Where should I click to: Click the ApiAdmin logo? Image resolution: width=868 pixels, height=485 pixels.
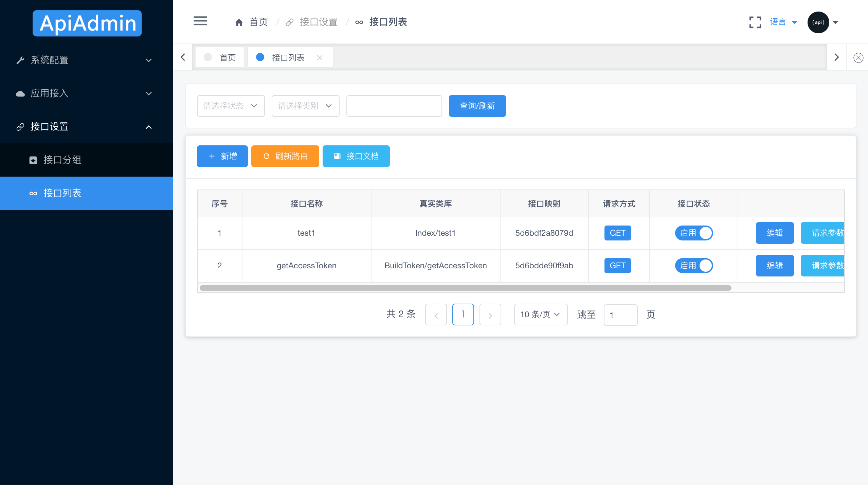(87, 23)
